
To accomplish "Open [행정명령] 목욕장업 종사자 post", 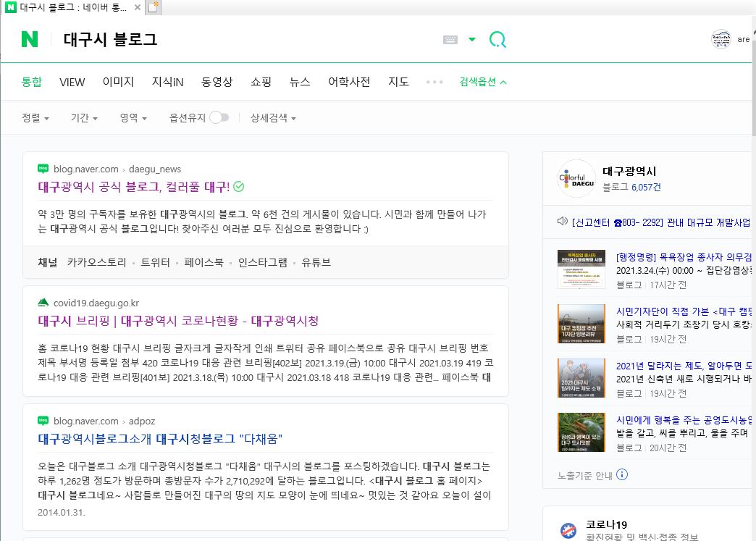I will pos(684,257).
